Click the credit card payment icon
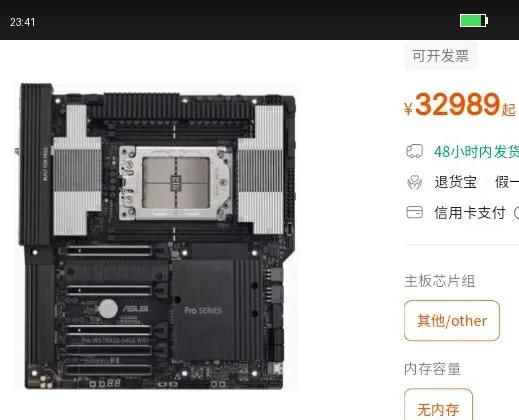The width and height of the screenshot is (519, 420). (414, 212)
